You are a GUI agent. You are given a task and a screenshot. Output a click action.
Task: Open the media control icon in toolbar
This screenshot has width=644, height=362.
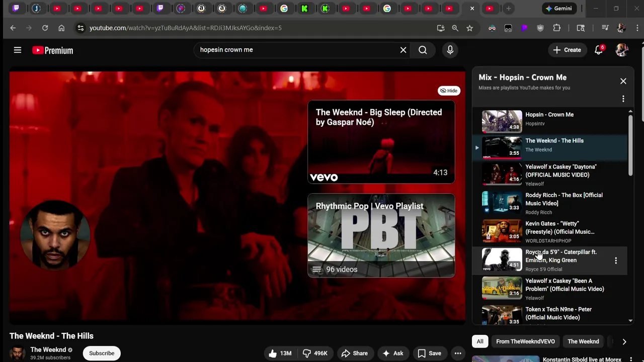[605, 28]
